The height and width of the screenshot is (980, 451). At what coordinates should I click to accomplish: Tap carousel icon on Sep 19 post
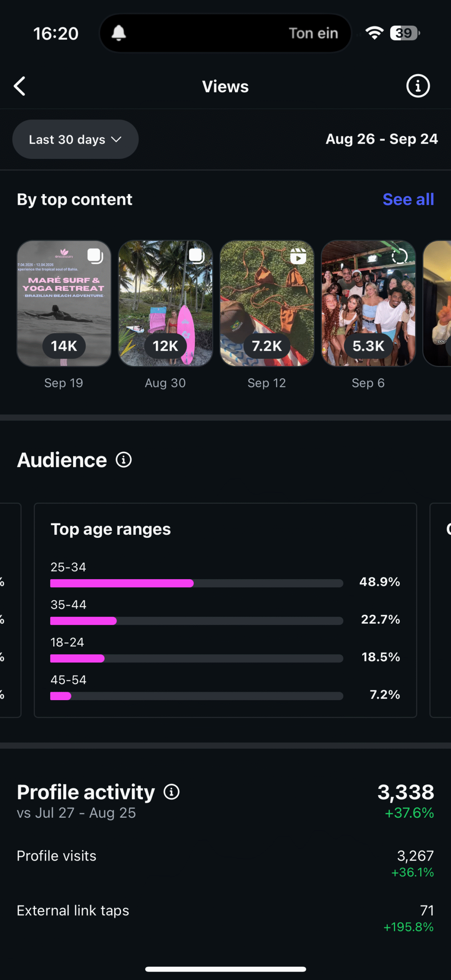pos(95,256)
